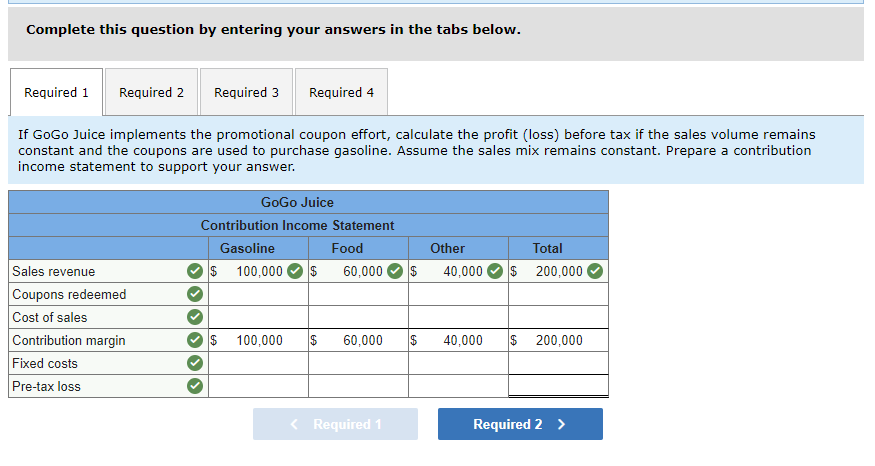875x466 pixels.
Task: Select the Total Coupons redeemed input cell
Action: (558, 294)
